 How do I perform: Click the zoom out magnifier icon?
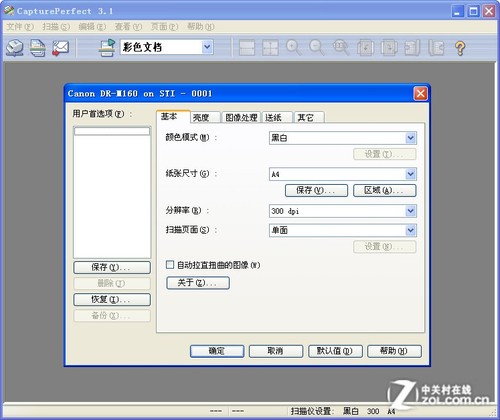317,48
